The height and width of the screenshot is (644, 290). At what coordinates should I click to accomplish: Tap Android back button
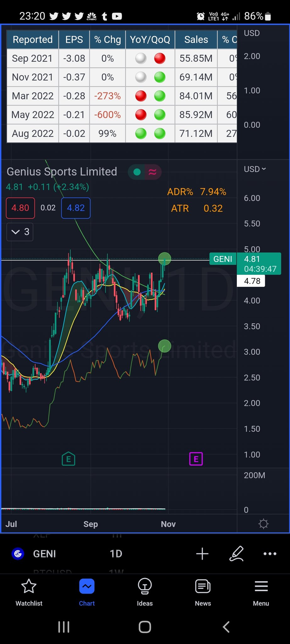pyautogui.click(x=226, y=627)
